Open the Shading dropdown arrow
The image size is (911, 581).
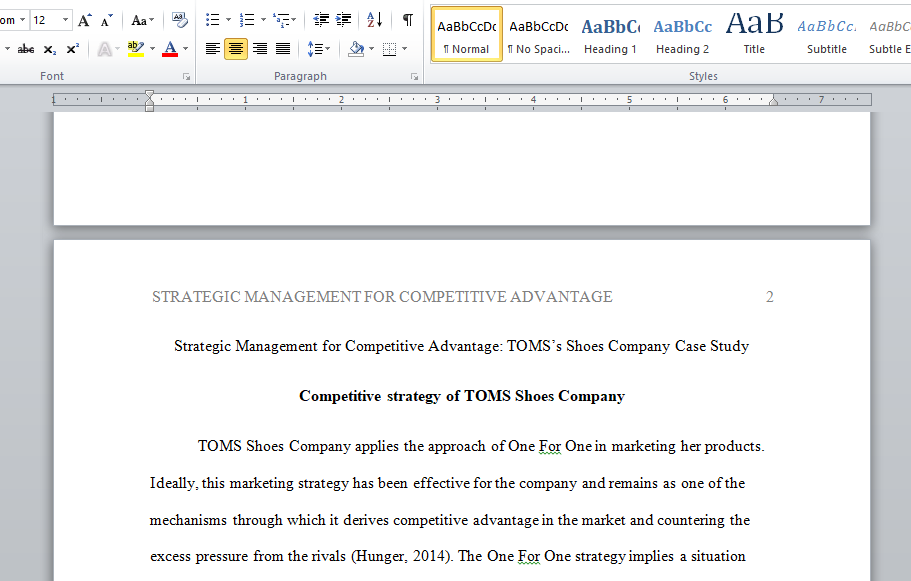tap(371, 49)
